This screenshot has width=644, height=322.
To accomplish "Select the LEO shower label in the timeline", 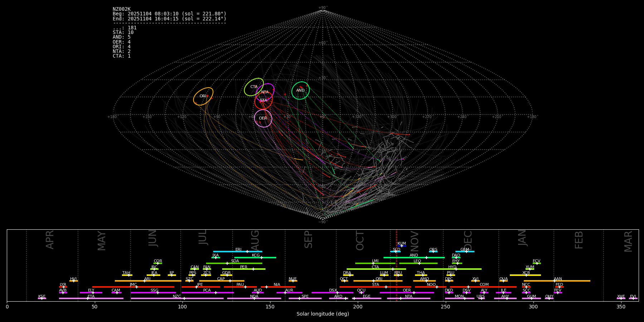I will [418, 261].
